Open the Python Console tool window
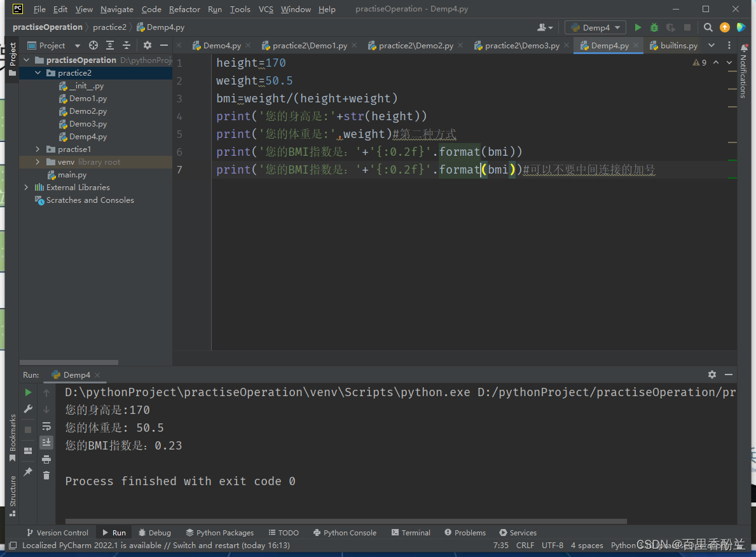The image size is (756, 557). [x=345, y=533]
